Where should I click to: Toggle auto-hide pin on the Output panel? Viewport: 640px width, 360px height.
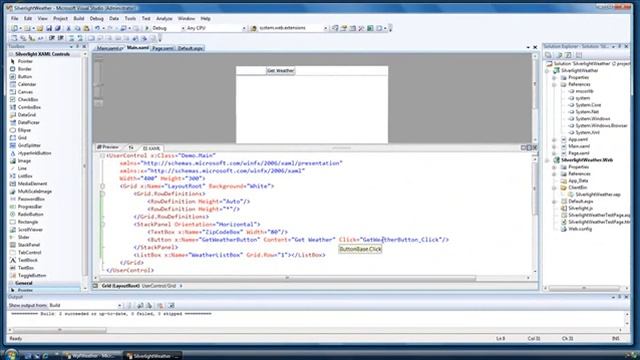(620, 297)
